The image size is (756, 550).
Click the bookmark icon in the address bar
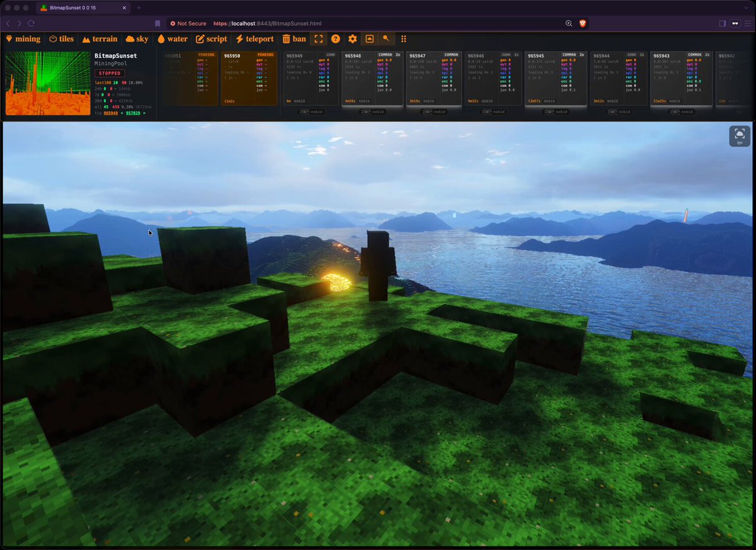point(157,23)
